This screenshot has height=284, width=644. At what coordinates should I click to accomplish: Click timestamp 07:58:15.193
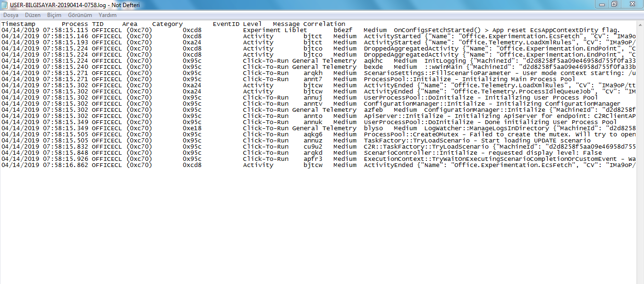(x=66, y=42)
